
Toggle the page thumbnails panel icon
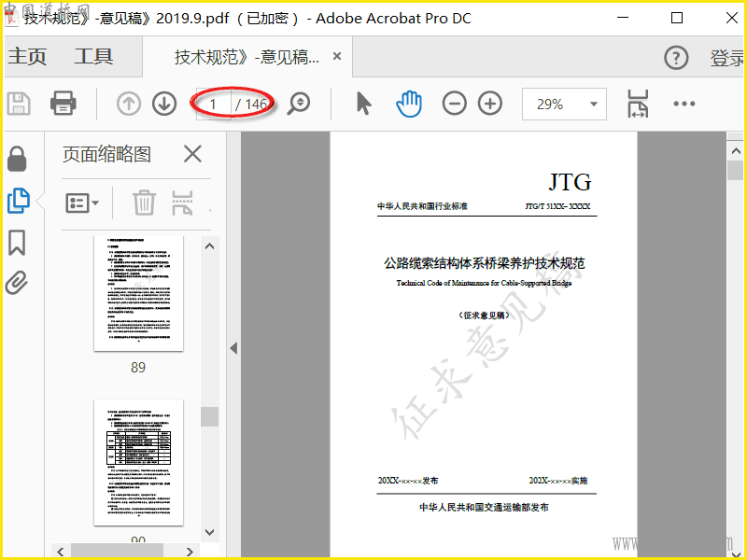(19, 201)
